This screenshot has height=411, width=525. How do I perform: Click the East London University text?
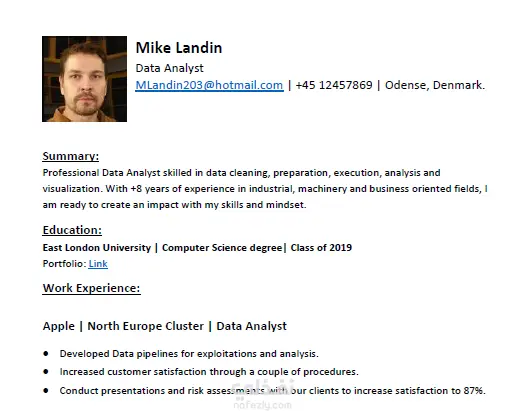coord(97,248)
